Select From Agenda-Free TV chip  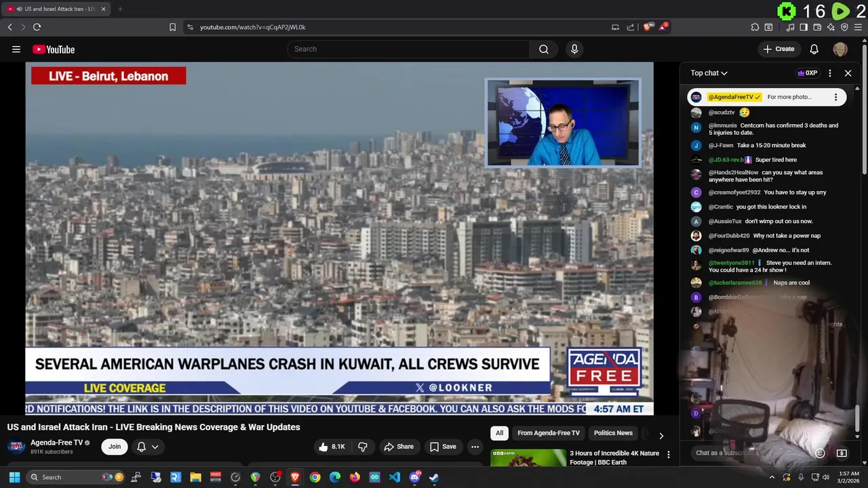pos(549,433)
